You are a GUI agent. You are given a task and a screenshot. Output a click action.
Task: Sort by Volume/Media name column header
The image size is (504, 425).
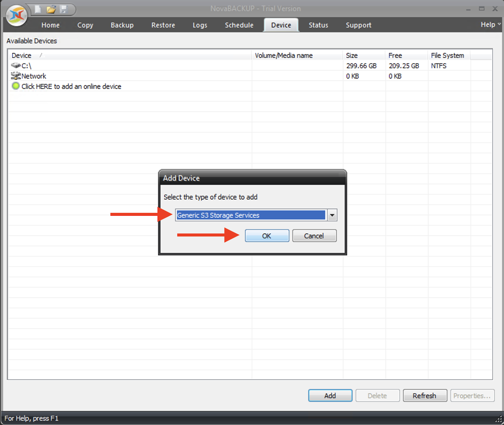coord(297,55)
